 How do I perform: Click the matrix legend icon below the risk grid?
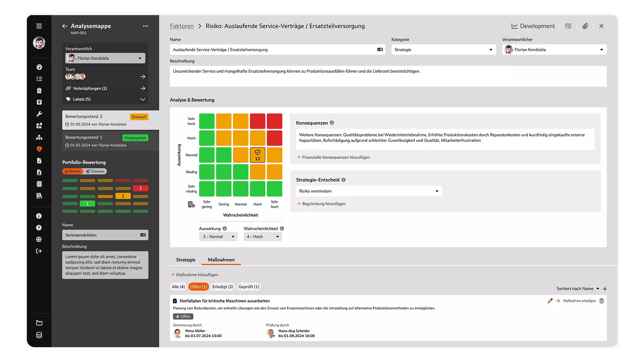click(191, 204)
